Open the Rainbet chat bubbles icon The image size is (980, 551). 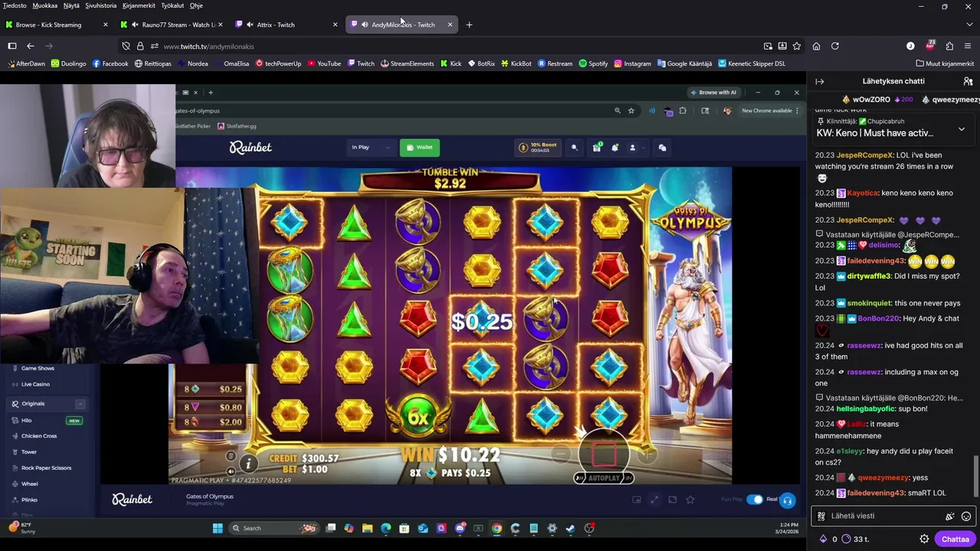click(662, 148)
